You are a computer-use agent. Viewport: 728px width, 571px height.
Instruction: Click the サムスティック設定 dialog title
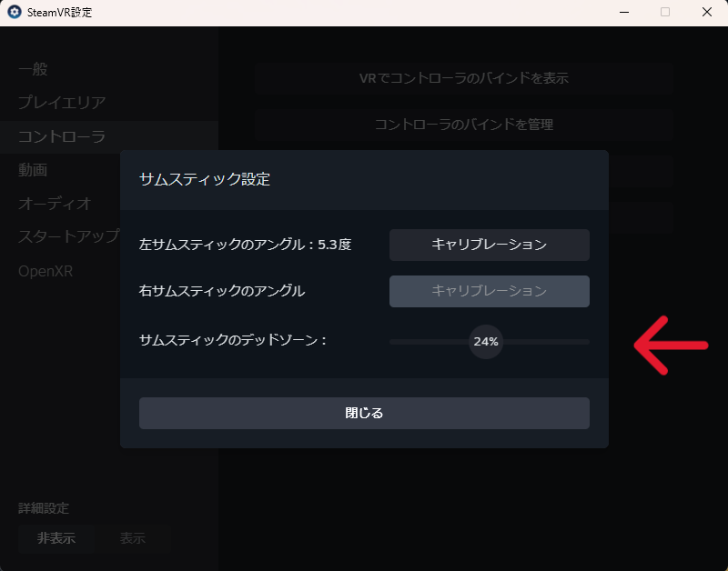(205, 179)
